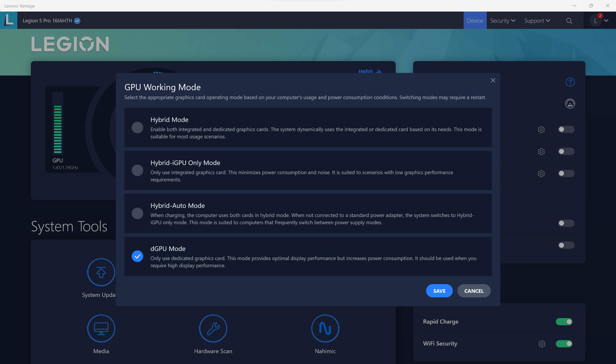Toggle the WiFi Security switch

pos(564,344)
